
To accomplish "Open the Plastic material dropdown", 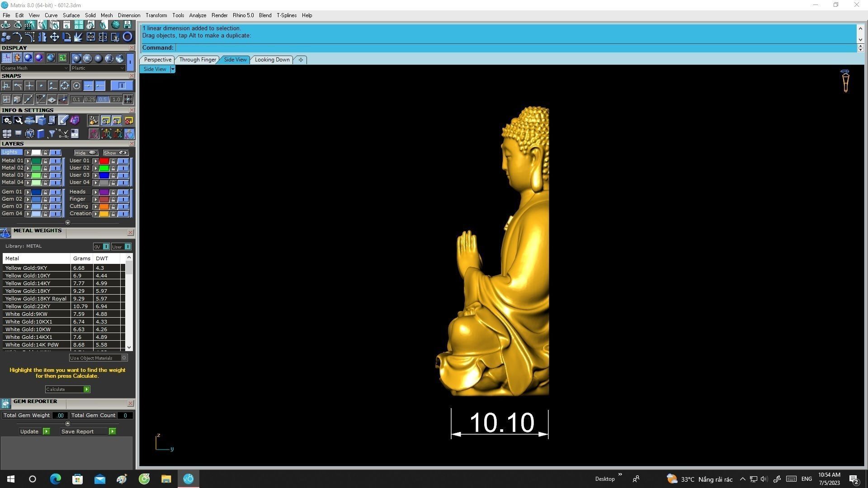I will (98, 68).
